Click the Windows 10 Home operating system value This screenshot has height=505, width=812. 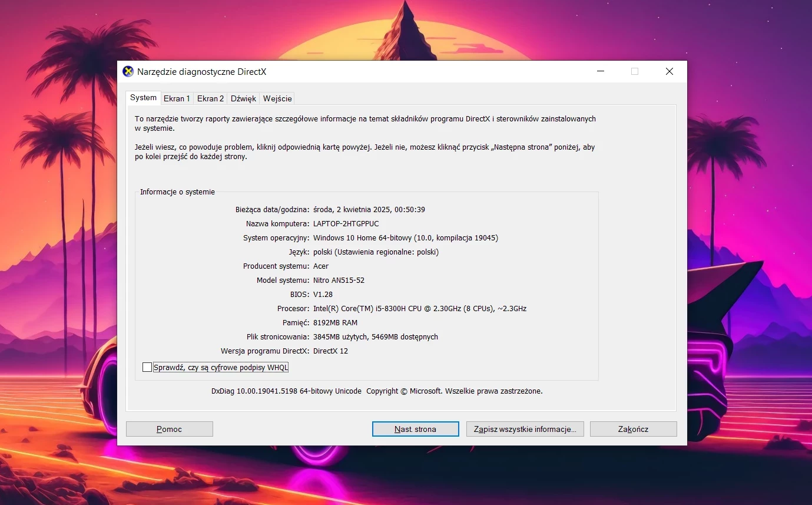tap(406, 237)
